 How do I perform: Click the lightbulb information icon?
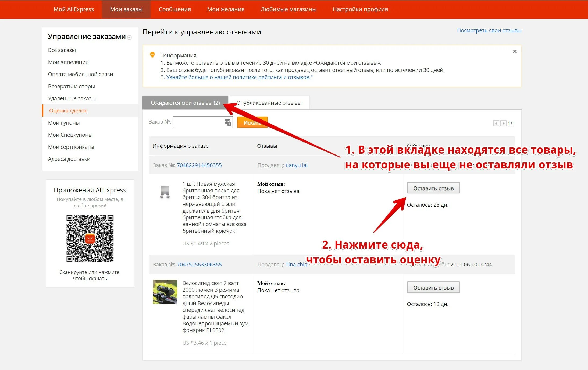point(152,55)
